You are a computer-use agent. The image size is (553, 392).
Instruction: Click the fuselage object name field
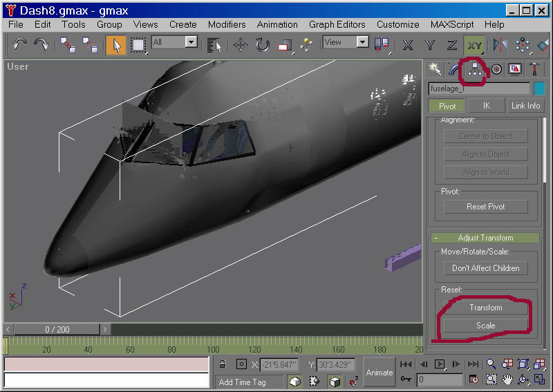coord(478,88)
